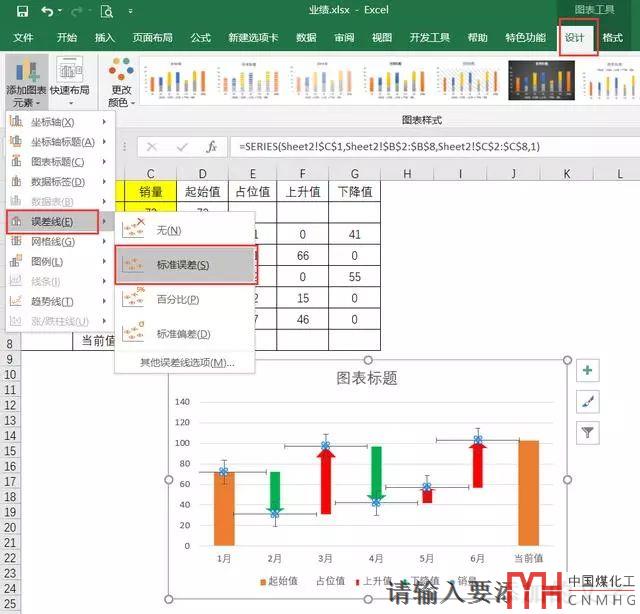The width and height of the screenshot is (640, 614).
Task: Switch to the 设计 ribbon tab
Action: [x=574, y=38]
